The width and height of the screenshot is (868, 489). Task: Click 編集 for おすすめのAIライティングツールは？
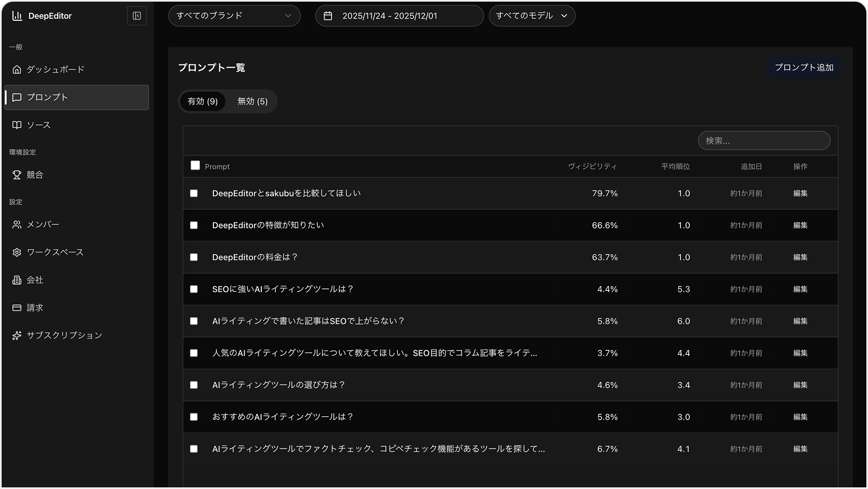click(x=800, y=417)
